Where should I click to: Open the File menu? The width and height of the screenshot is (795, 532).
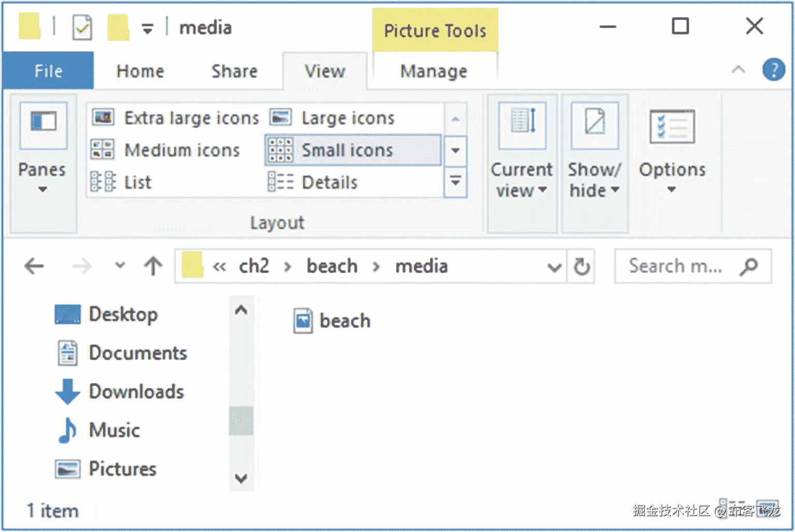point(48,71)
